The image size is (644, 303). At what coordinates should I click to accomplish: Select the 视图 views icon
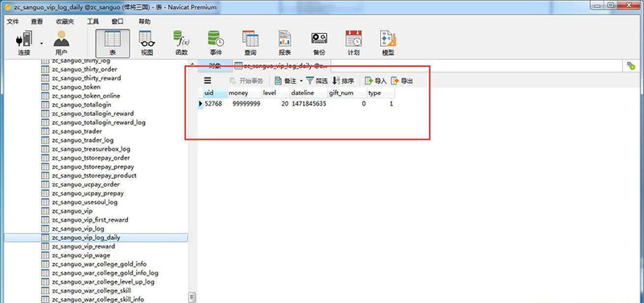pos(147,43)
